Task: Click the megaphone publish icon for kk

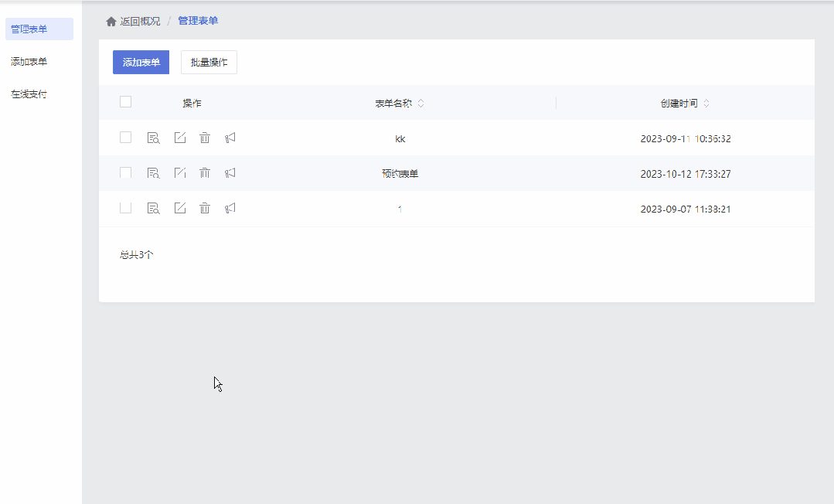Action: point(230,138)
